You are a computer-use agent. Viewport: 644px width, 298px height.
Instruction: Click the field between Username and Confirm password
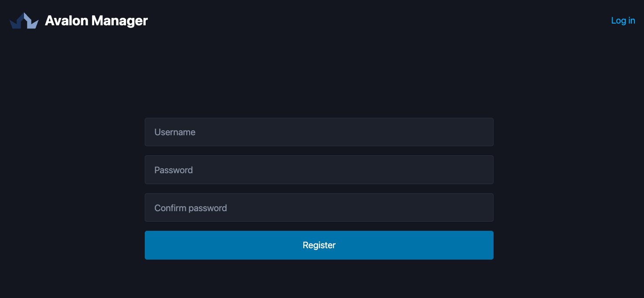point(319,170)
